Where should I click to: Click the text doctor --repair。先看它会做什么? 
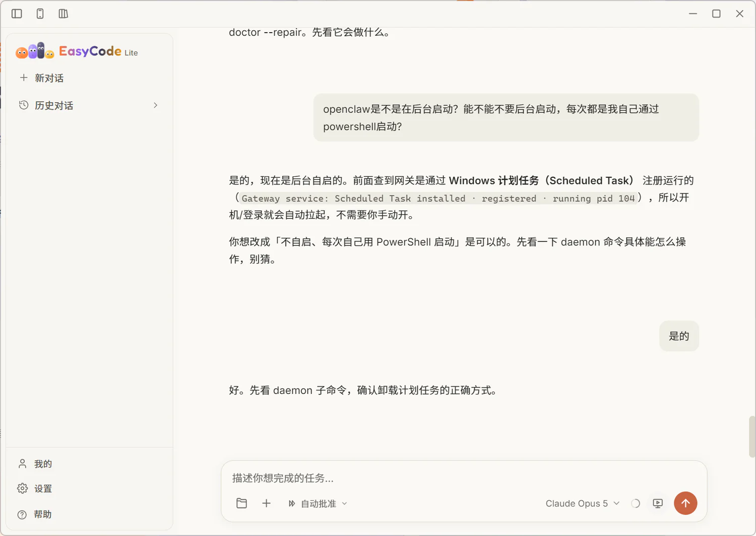(x=310, y=32)
